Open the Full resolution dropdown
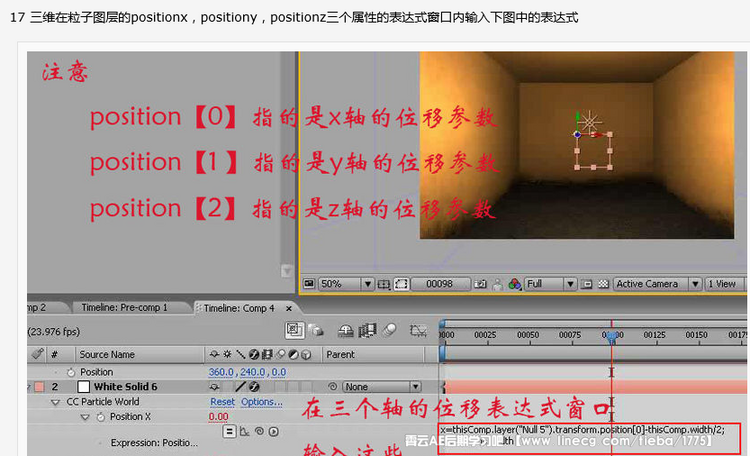Image resolution: width=750 pixels, height=456 pixels. pyautogui.click(x=550, y=284)
